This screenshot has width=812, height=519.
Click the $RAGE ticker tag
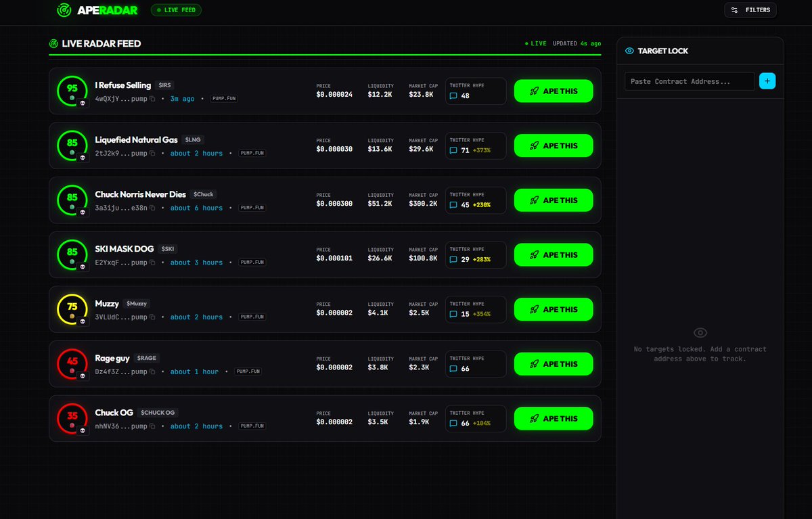[147, 359]
